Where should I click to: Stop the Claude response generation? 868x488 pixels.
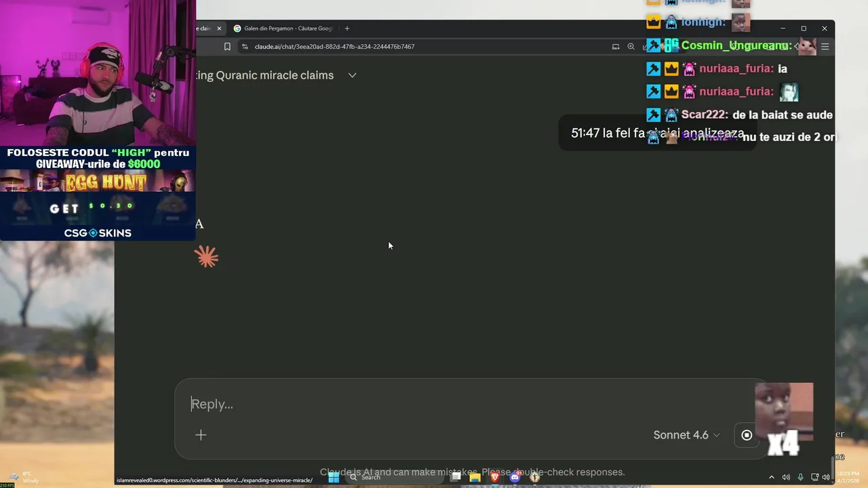point(747,435)
